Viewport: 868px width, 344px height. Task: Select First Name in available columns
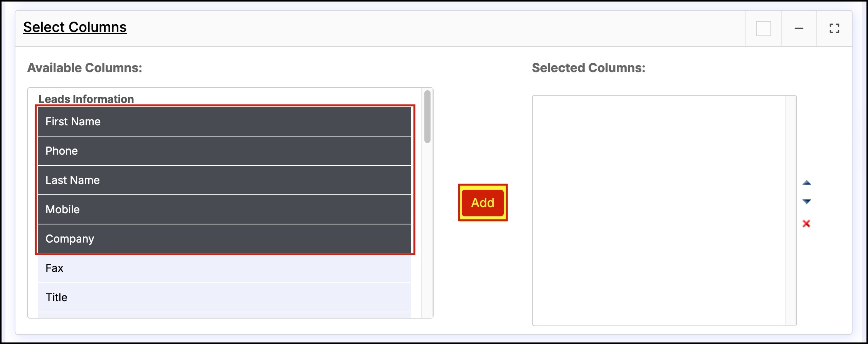click(x=224, y=121)
